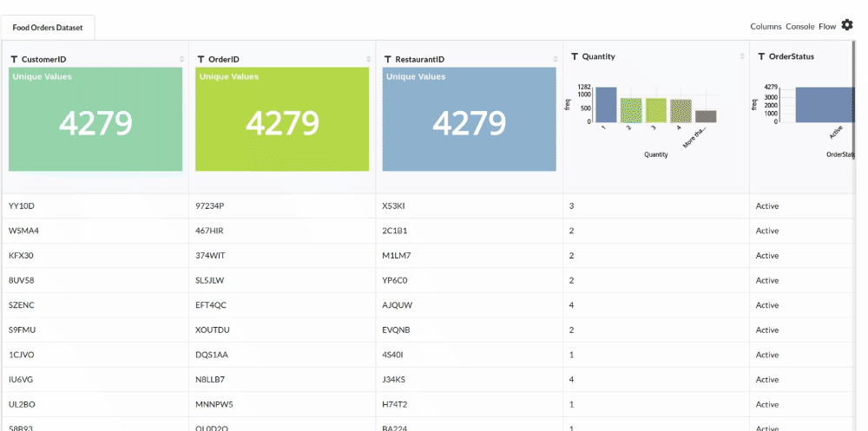Click the Quantity column header
This screenshot has width=868, height=431.
(598, 56)
